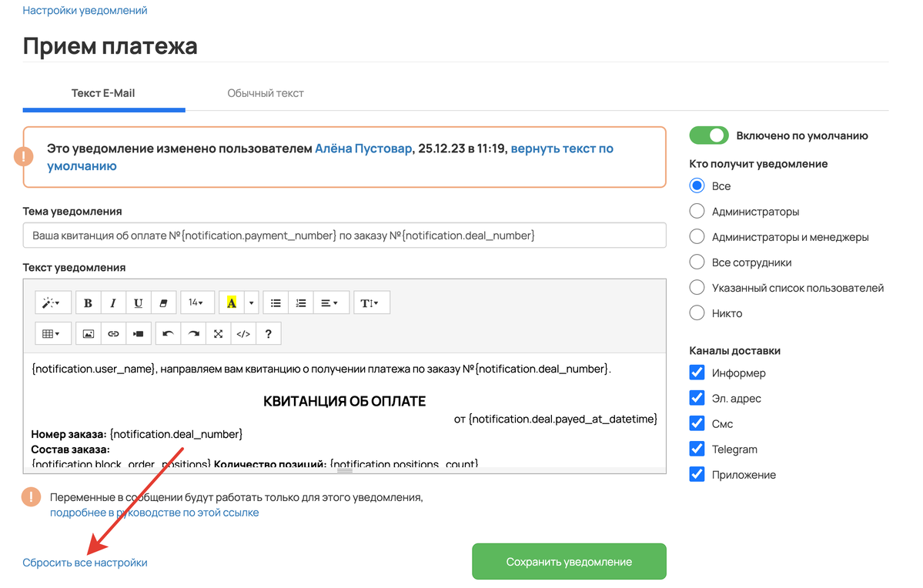The image size is (923, 588).
Task: Insert a picture into the text
Action: coord(89,333)
